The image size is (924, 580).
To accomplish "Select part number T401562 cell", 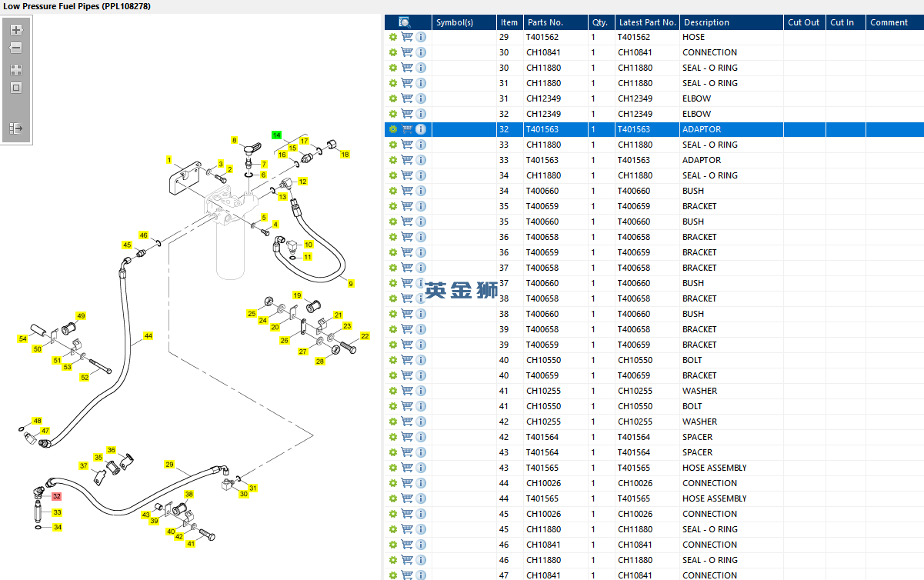I will 542,37.
